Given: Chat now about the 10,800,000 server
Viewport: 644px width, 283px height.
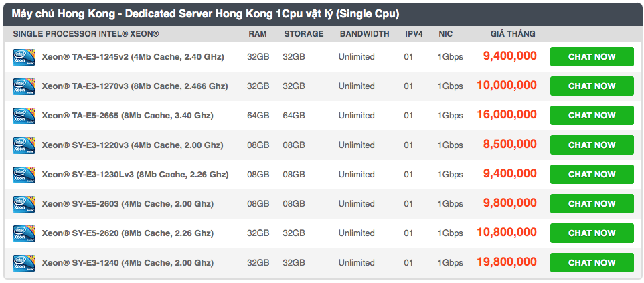Looking at the screenshot, I should coord(592,233).
